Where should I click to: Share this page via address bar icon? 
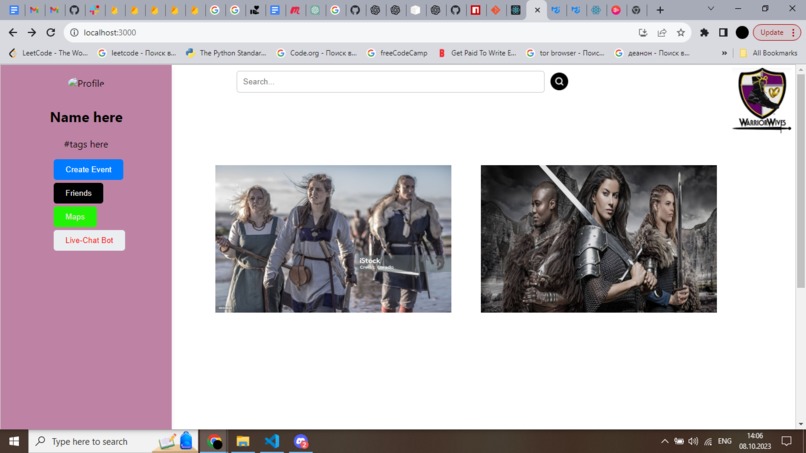point(662,32)
